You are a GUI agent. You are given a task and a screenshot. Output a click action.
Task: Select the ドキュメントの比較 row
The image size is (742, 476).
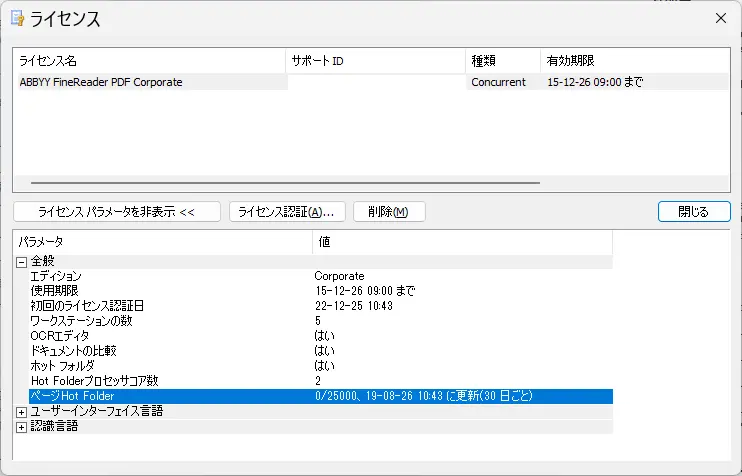tap(321, 351)
